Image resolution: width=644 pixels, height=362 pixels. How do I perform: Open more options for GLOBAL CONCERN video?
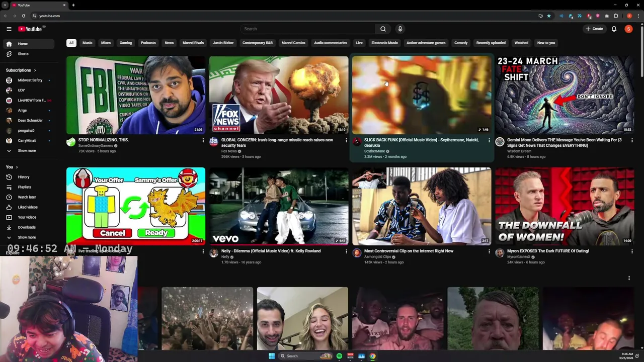pyautogui.click(x=346, y=140)
